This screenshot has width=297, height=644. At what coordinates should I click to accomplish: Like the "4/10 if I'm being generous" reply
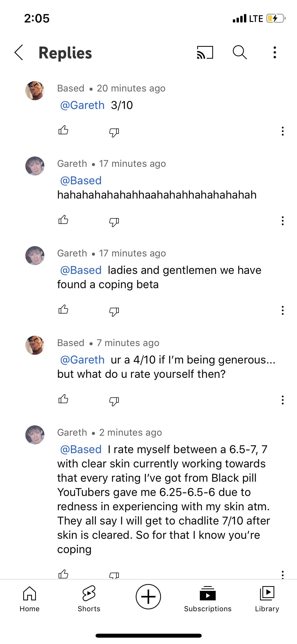point(63,399)
